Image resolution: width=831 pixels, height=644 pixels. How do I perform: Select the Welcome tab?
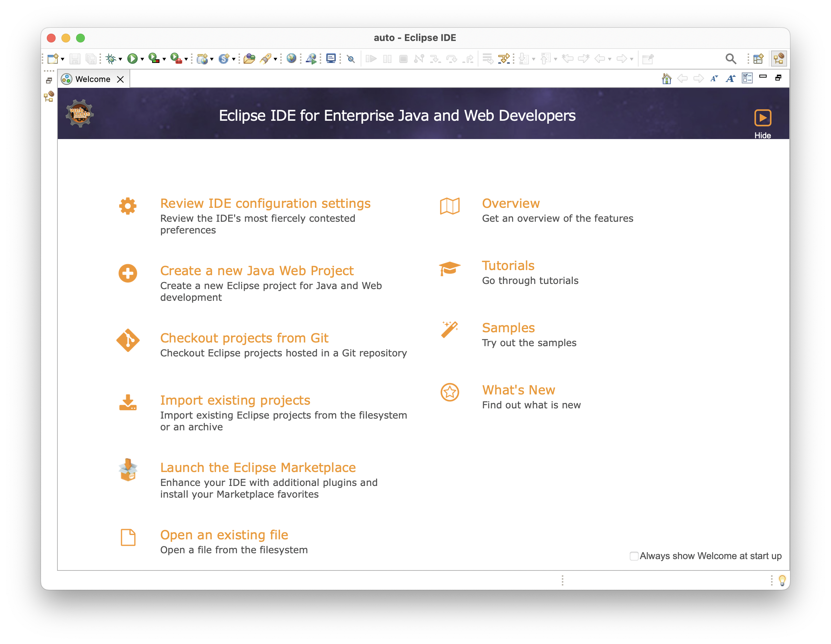point(93,79)
